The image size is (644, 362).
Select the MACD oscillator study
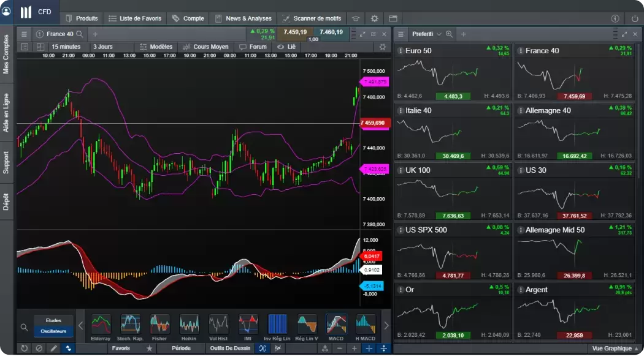point(335,325)
